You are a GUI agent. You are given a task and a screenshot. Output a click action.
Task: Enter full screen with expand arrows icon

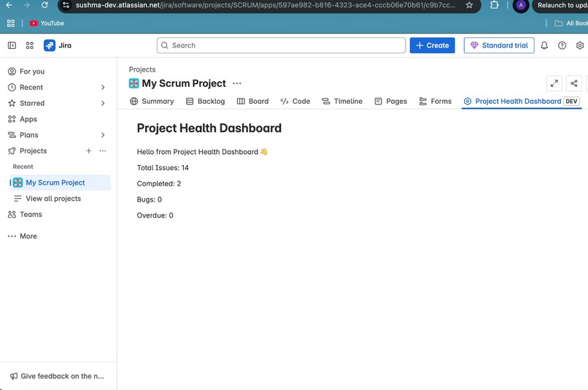pos(554,83)
